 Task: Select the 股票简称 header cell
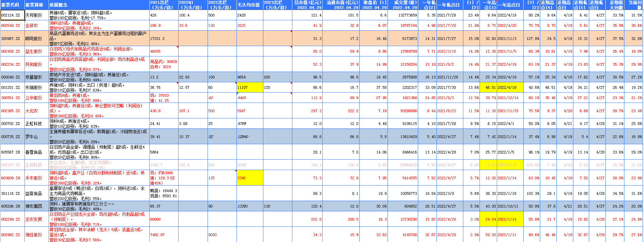click(x=37, y=5)
